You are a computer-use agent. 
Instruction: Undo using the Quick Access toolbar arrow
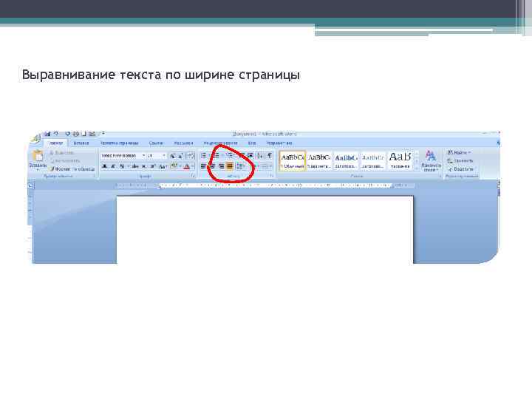56,134
